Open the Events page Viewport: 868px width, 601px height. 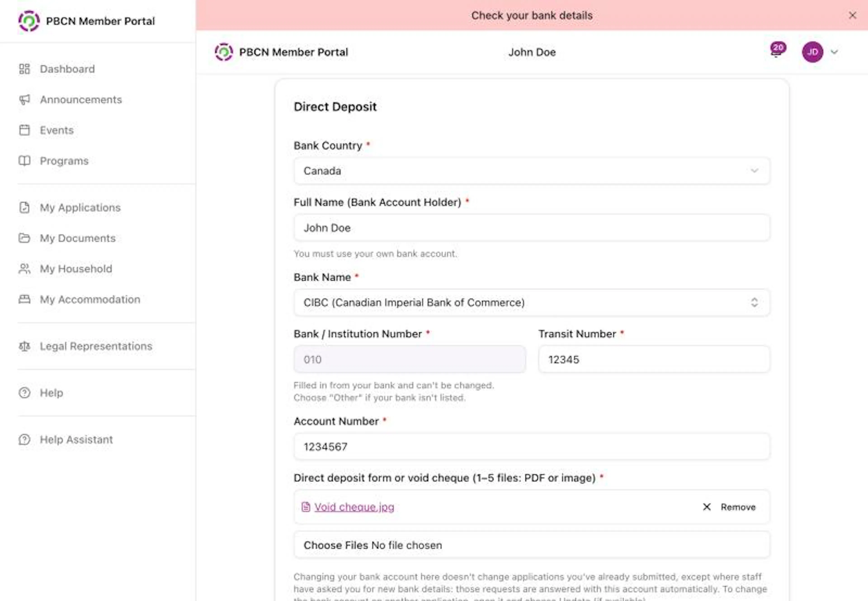pyautogui.click(x=57, y=130)
